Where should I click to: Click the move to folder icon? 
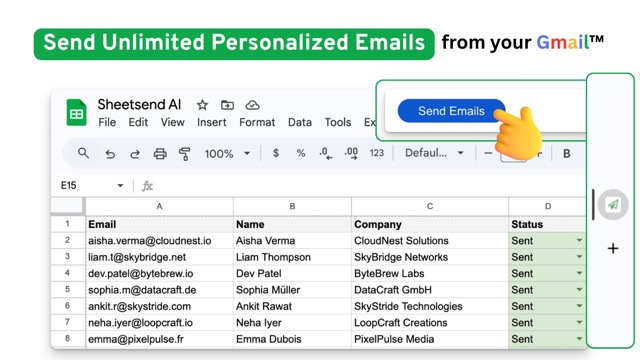(227, 105)
